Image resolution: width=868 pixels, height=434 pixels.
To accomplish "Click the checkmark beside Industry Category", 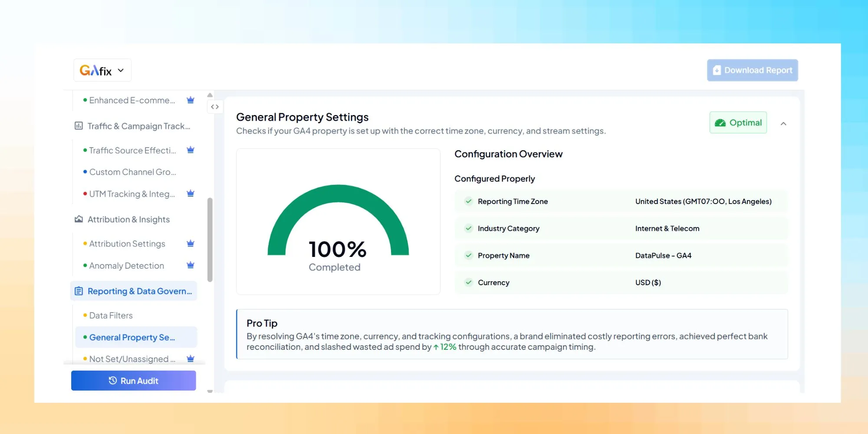I will point(469,228).
